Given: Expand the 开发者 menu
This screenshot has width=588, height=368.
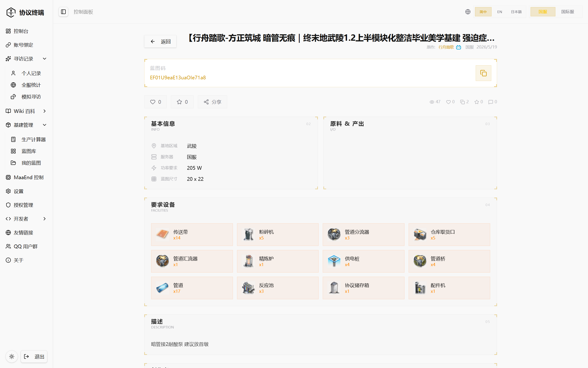Looking at the screenshot, I should [x=26, y=218].
